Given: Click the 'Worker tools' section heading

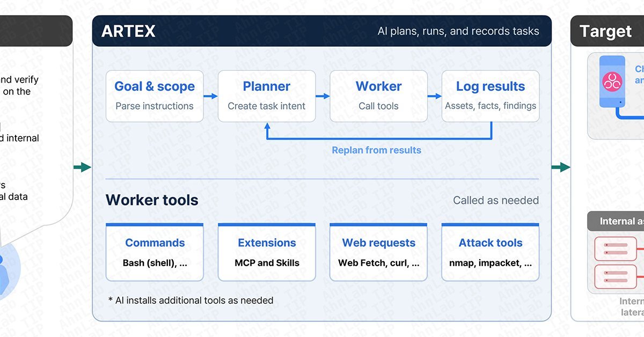Looking at the screenshot, I should coord(152,200).
